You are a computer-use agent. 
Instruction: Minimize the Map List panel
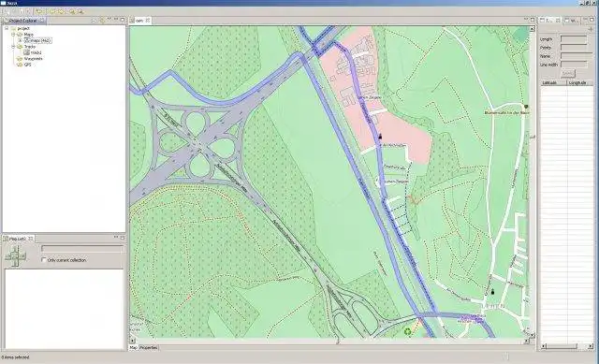point(116,237)
